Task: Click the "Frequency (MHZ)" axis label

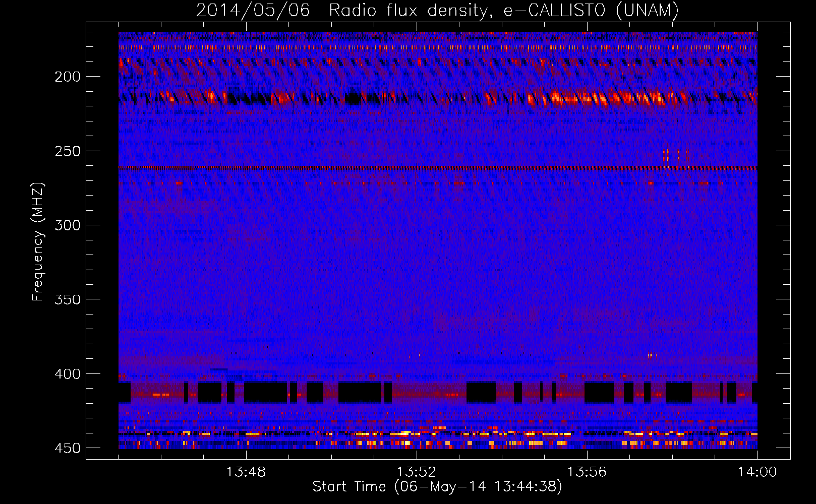Action: coord(38,242)
